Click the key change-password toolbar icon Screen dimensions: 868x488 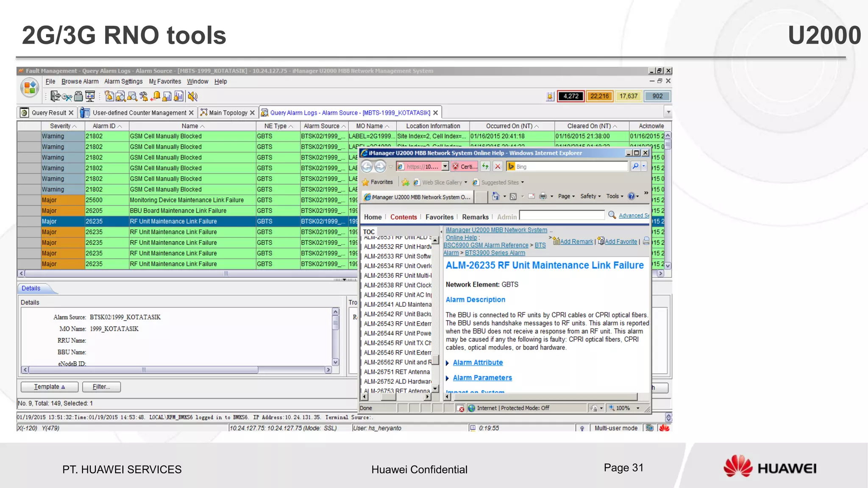67,97
